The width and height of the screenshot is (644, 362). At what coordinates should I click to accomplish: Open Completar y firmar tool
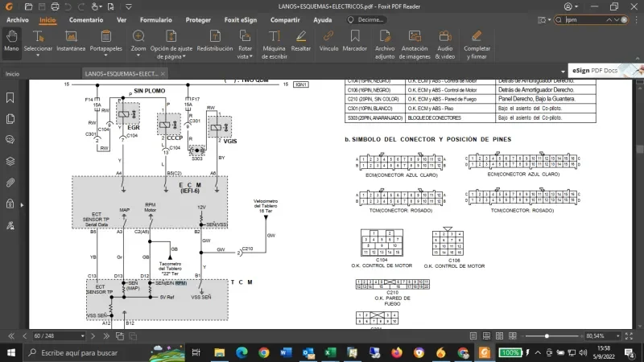pyautogui.click(x=477, y=42)
